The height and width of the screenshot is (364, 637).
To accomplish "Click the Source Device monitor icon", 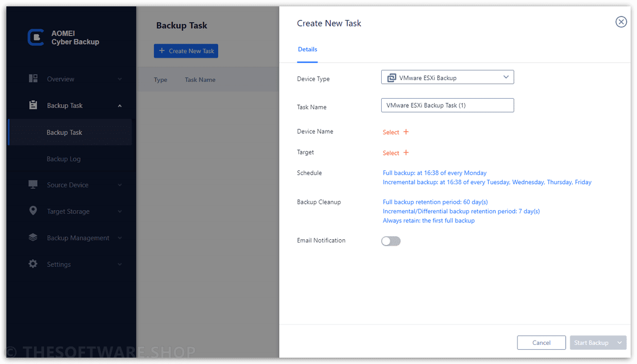I will [33, 185].
